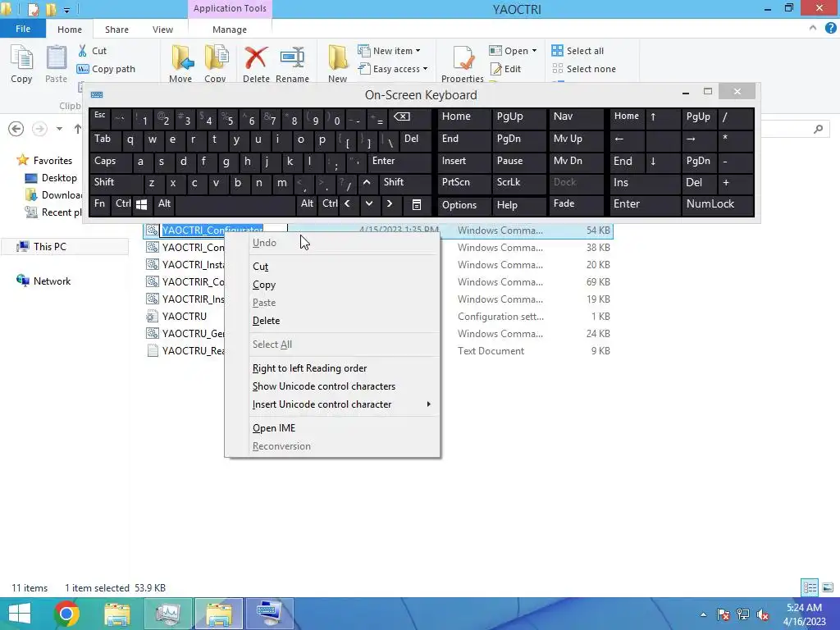The width and height of the screenshot is (840, 630).
Task: Click the search magnifier icon
Action: click(x=818, y=129)
